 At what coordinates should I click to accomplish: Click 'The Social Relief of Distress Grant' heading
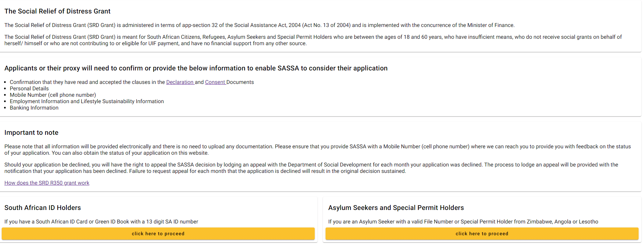click(57, 11)
